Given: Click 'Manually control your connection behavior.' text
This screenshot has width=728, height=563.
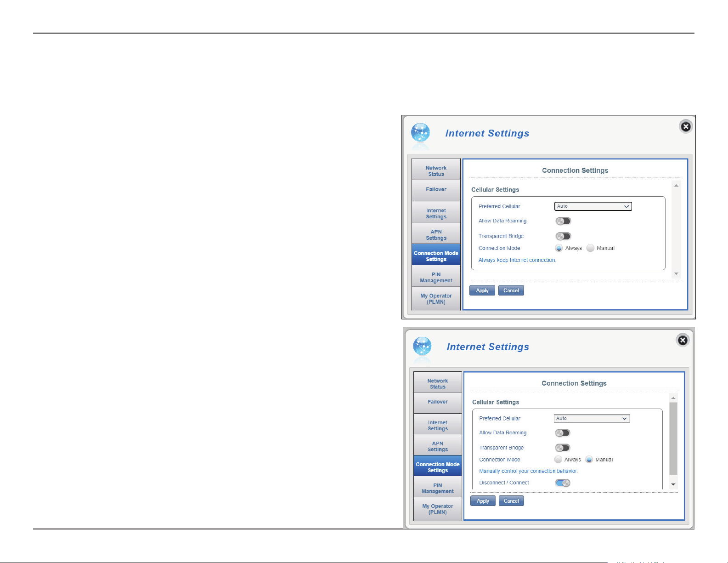Looking at the screenshot, I should click(529, 471).
